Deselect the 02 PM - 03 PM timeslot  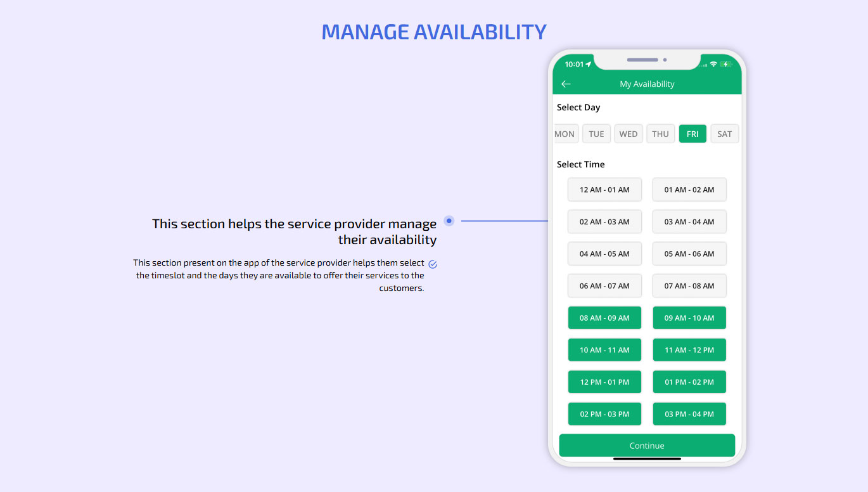pos(604,414)
